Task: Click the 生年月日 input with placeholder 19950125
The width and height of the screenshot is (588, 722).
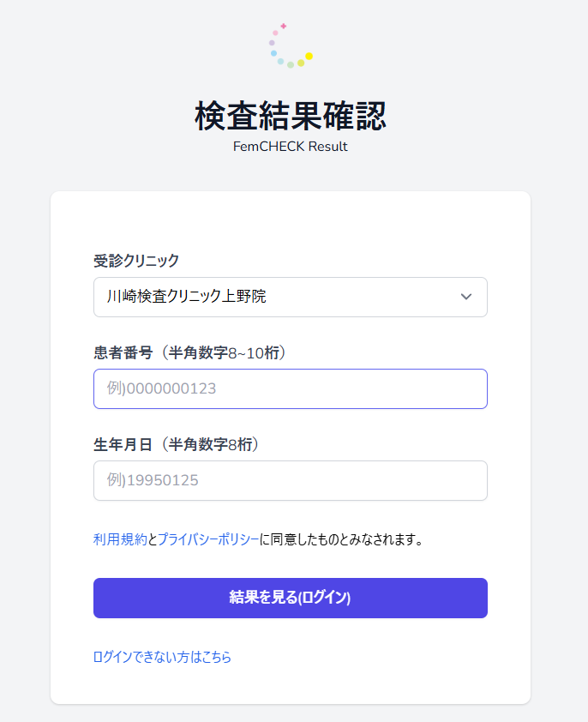Action: 290,481
